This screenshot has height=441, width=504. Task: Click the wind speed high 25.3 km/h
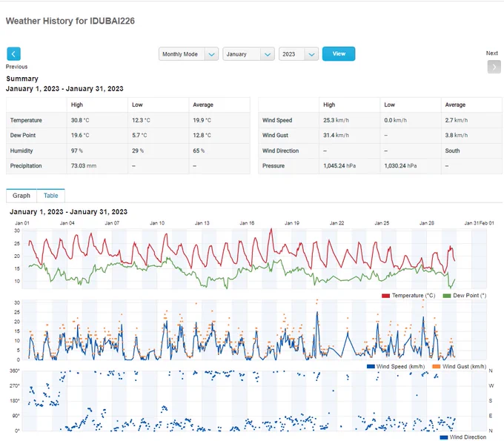click(x=336, y=120)
